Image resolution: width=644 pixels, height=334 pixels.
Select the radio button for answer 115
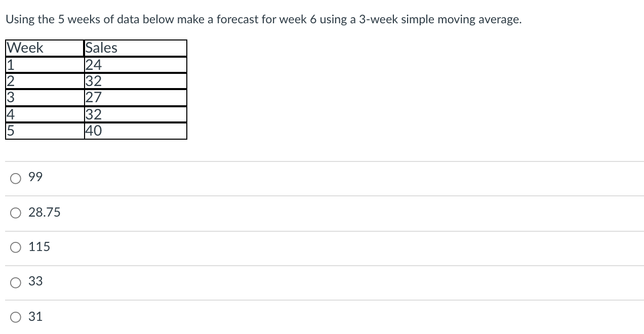click(x=16, y=247)
